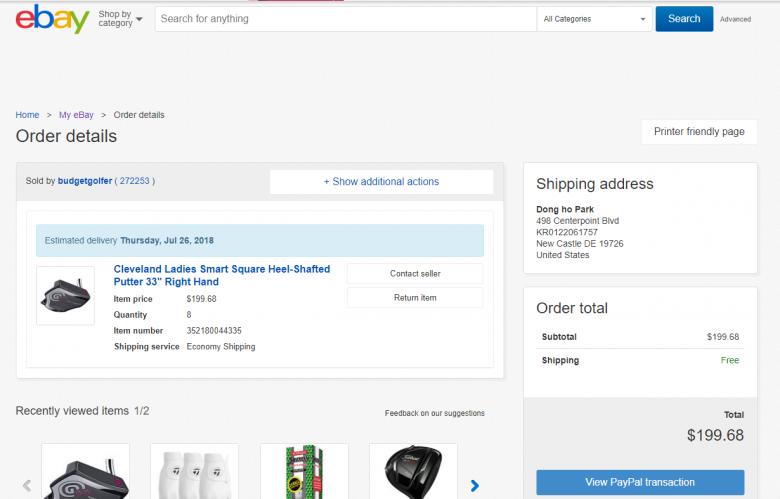Open Feedback on our suggestions link
Viewport: 780px width, 499px height.
434,413
